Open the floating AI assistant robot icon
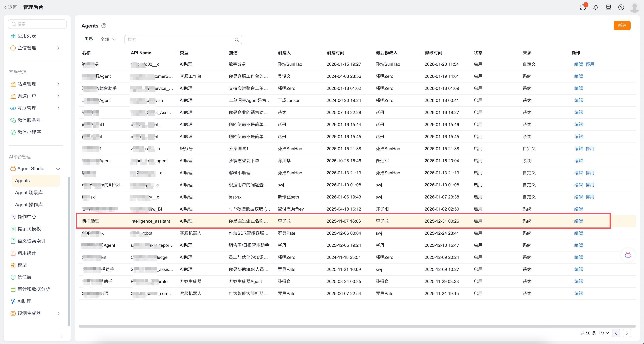Image resolution: width=644 pixels, height=344 pixels. (x=628, y=255)
